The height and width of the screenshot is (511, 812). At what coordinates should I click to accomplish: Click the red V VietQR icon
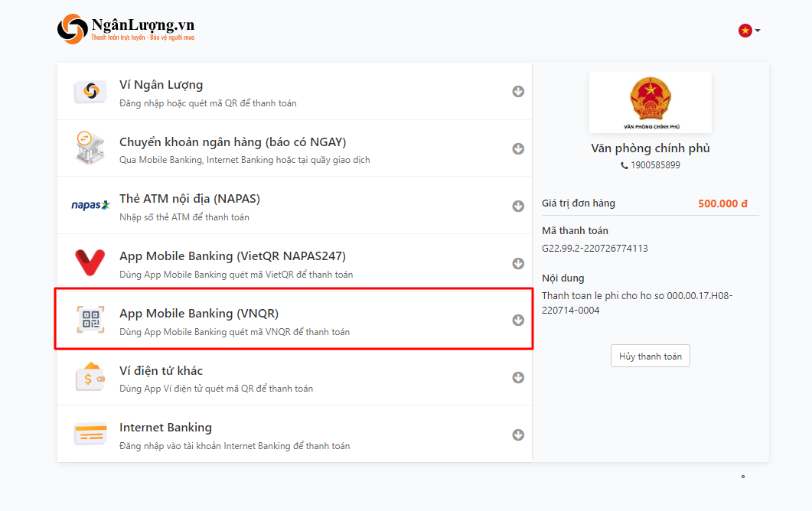coord(90,262)
